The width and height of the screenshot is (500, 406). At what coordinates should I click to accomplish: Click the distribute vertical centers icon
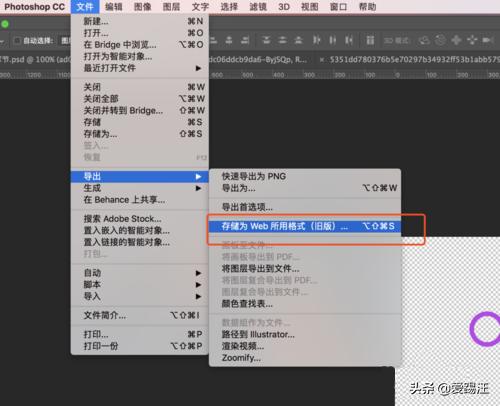[x=282, y=40]
